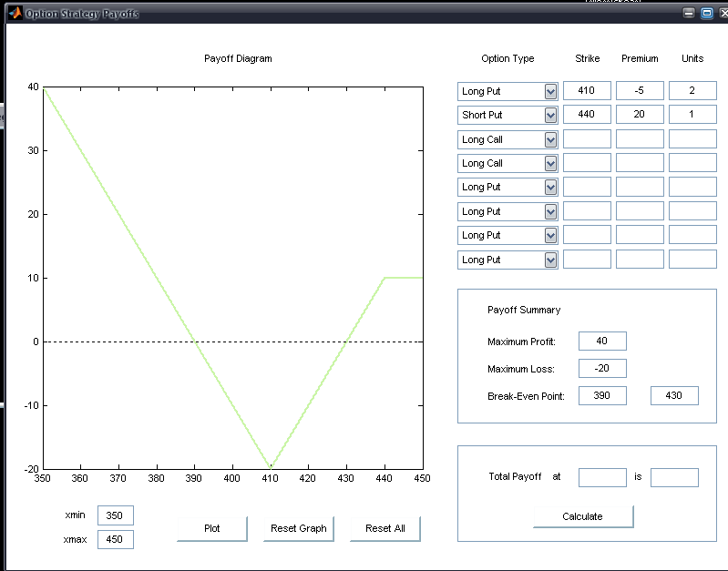Click the Units column header
This screenshot has height=571, width=728.
[x=692, y=58]
